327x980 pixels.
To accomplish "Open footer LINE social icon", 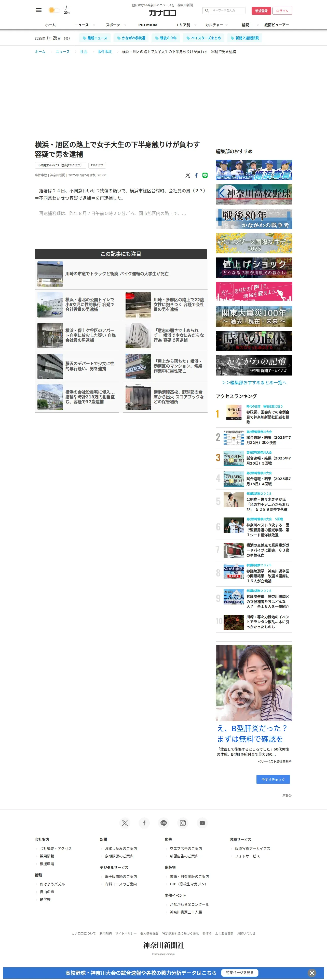I will pyautogui.click(x=164, y=823).
